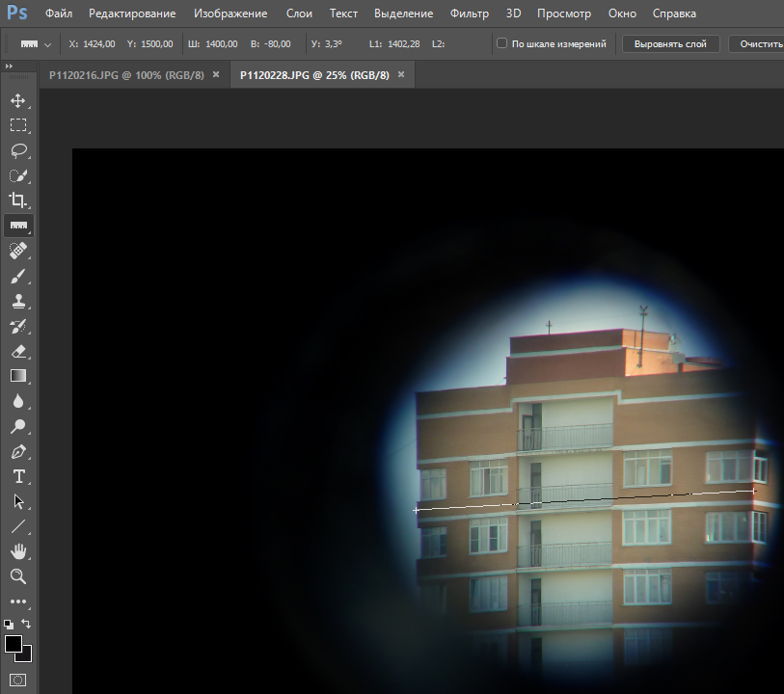Select the Line tool
Viewport: 784px width, 694px height.
pyautogui.click(x=18, y=526)
